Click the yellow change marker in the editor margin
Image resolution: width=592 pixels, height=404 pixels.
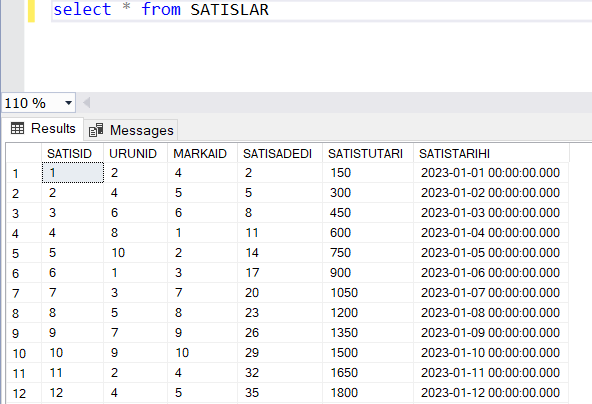click(31, 11)
